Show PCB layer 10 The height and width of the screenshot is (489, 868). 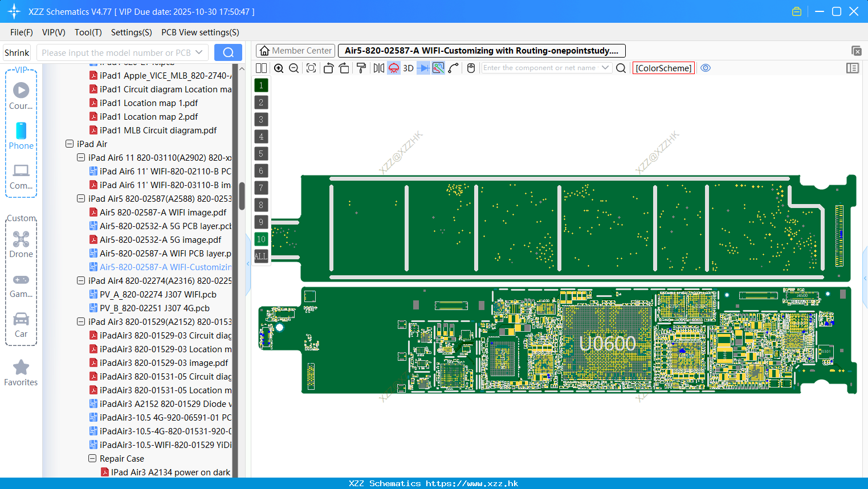click(x=261, y=239)
